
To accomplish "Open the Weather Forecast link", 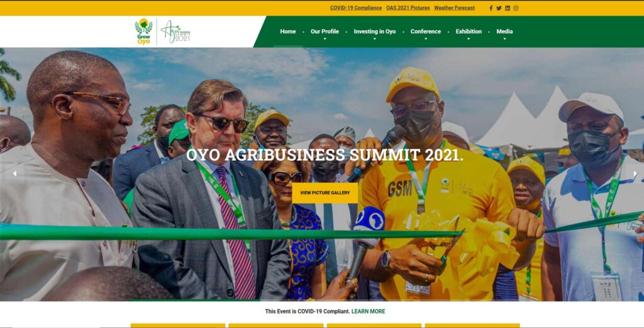I will click(x=454, y=8).
